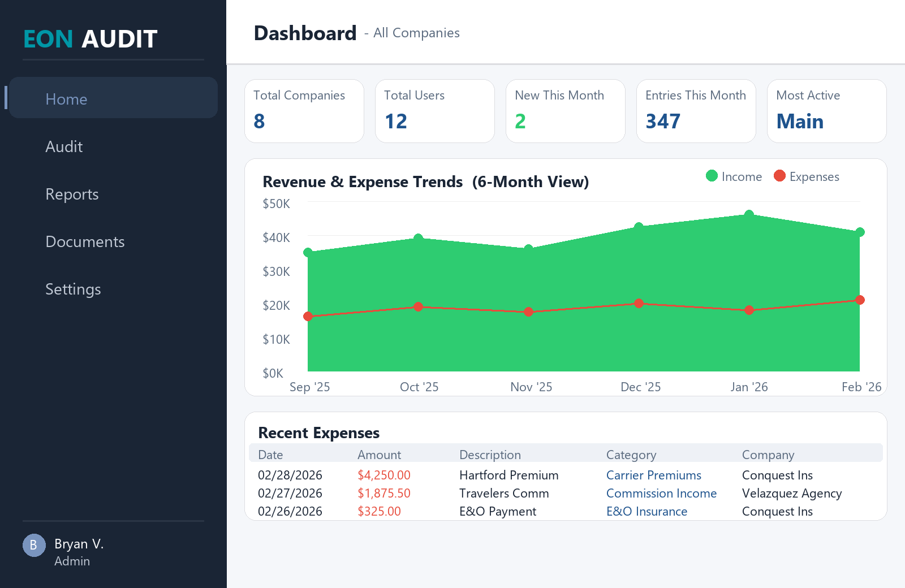Open the All Companies selector
Image resolution: width=905 pixels, height=588 pixels.
[x=415, y=33]
